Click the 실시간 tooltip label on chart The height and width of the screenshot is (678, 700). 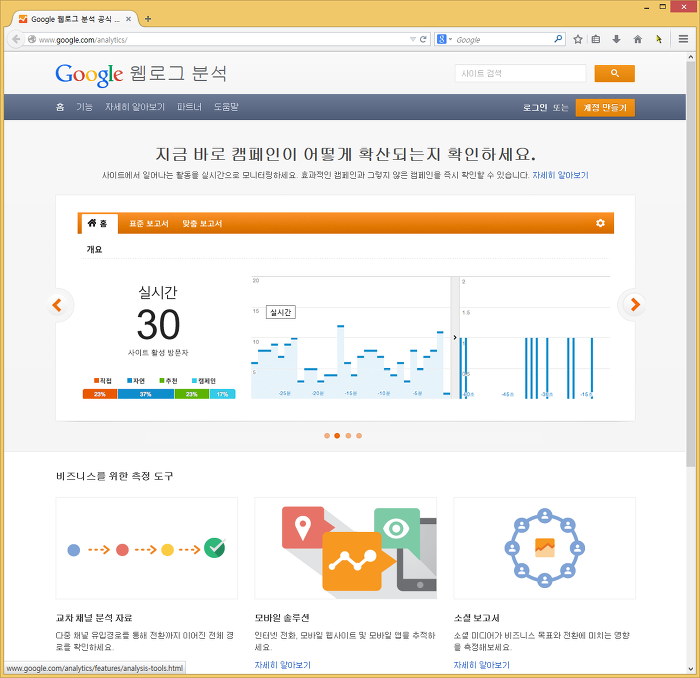281,312
